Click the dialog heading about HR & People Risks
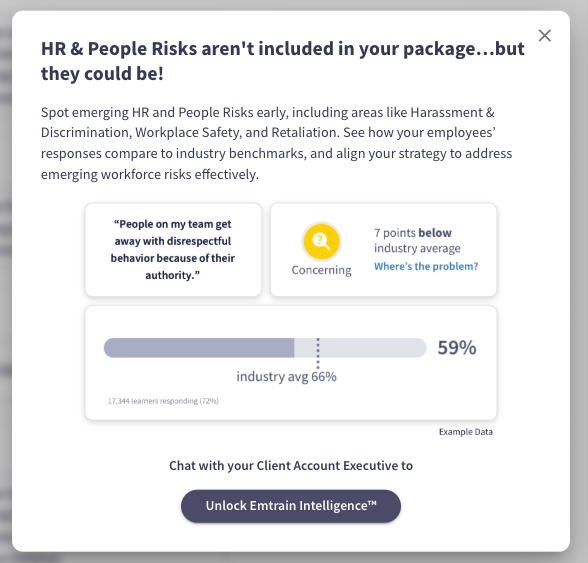 283,61
